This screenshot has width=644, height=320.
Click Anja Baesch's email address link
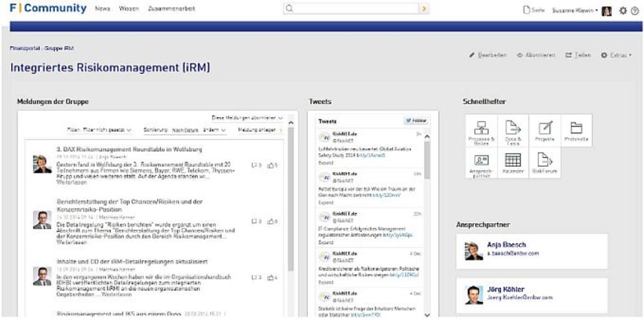pyautogui.click(x=513, y=253)
